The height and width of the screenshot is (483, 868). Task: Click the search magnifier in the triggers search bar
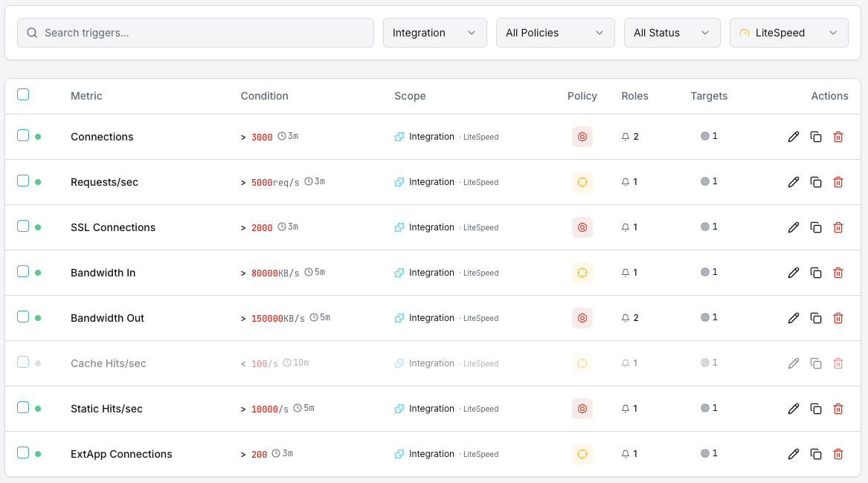(31, 33)
